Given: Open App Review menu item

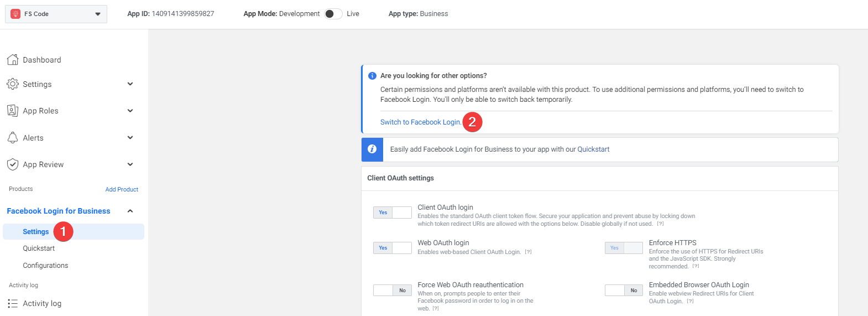Looking at the screenshot, I should (43, 164).
